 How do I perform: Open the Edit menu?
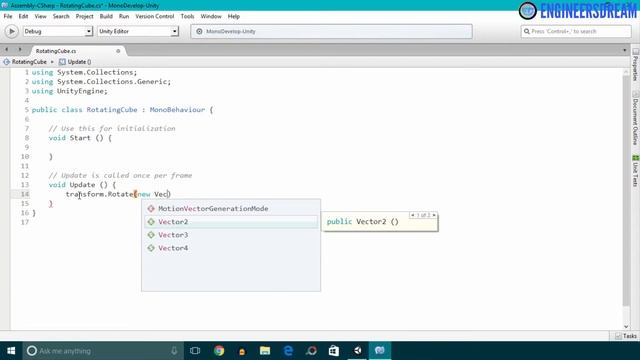[x=23, y=16]
